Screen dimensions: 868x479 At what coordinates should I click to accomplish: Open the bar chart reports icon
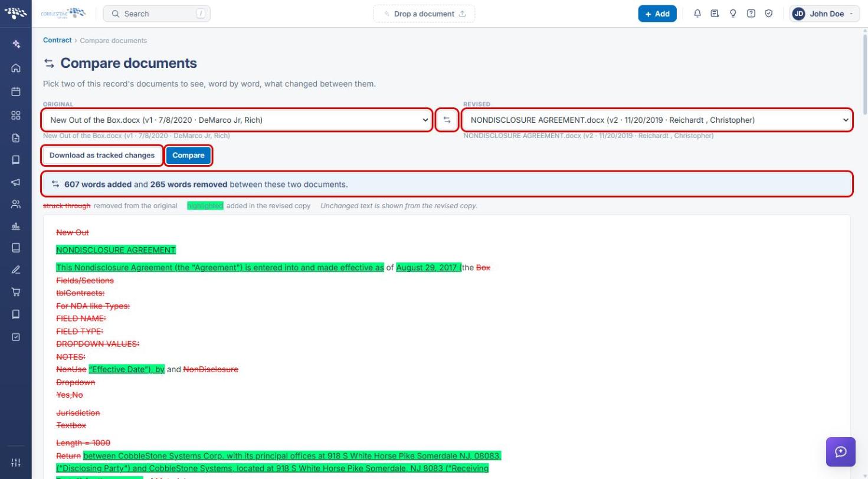pyautogui.click(x=16, y=226)
